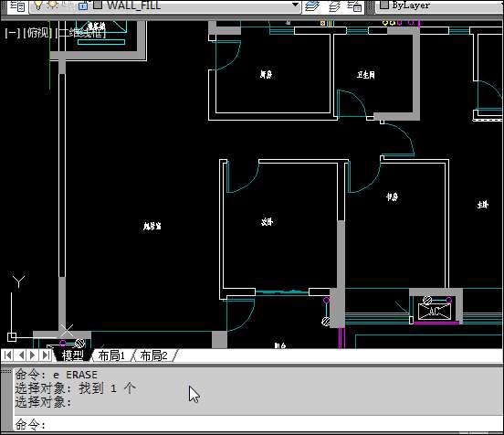The width and height of the screenshot is (504, 435).
Task: Click the last tab navigation arrow
Action: coord(47,355)
